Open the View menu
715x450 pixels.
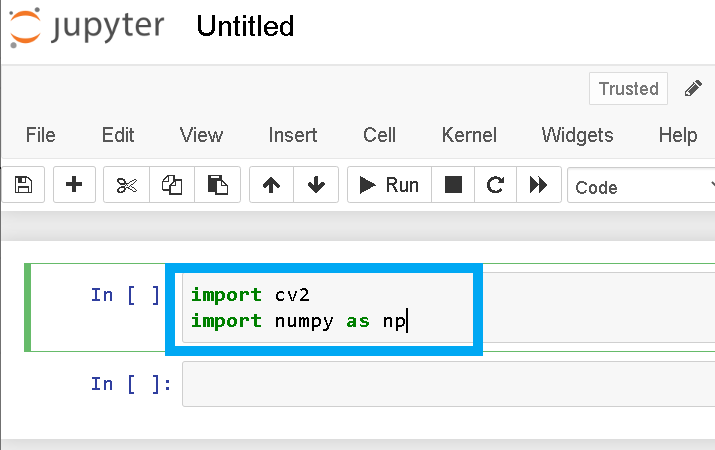pyautogui.click(x=201, y=135)
